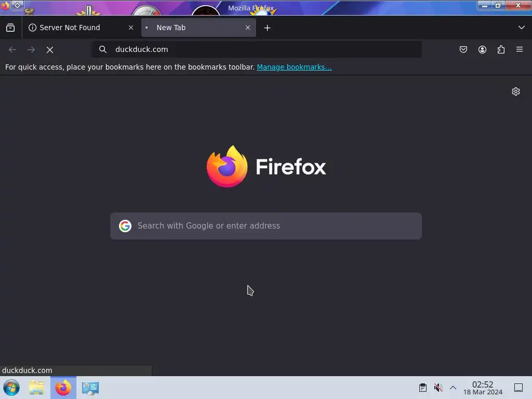Expand the list all tabs chevron
The width and height of the screenshot is (532, 399).
522,28
